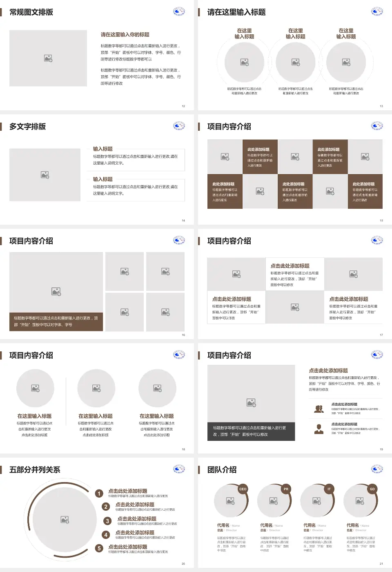Click the large left image placeholder on slide 16
Image resolution: width=392 pixels, height=572 pixels.
[x=56, y=283]
